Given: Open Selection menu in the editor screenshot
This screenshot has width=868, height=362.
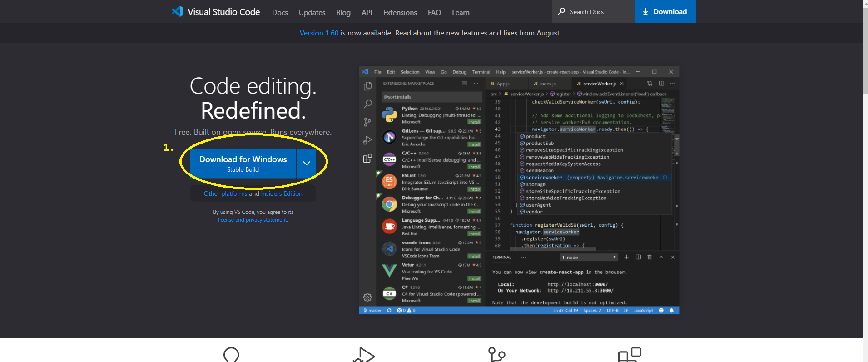Looking at the screenshot, I should tap(410, 72).
